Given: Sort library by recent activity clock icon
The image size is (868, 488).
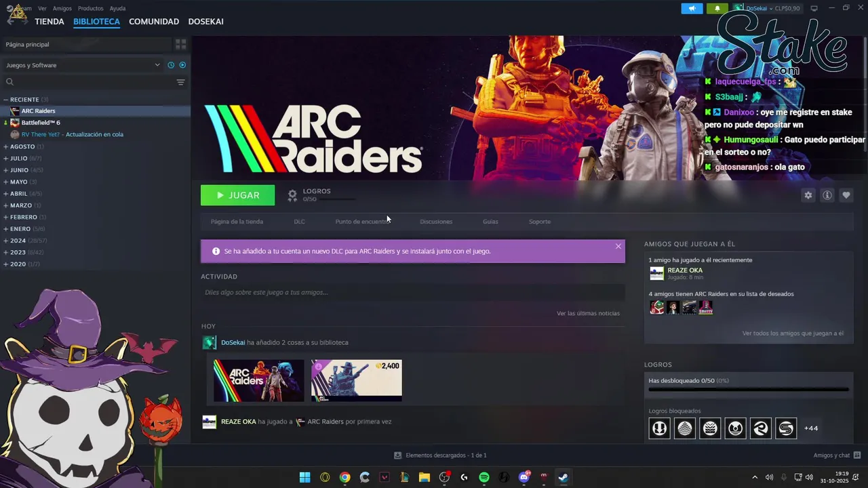Looking at the screenshot, I should coord(171,65).
